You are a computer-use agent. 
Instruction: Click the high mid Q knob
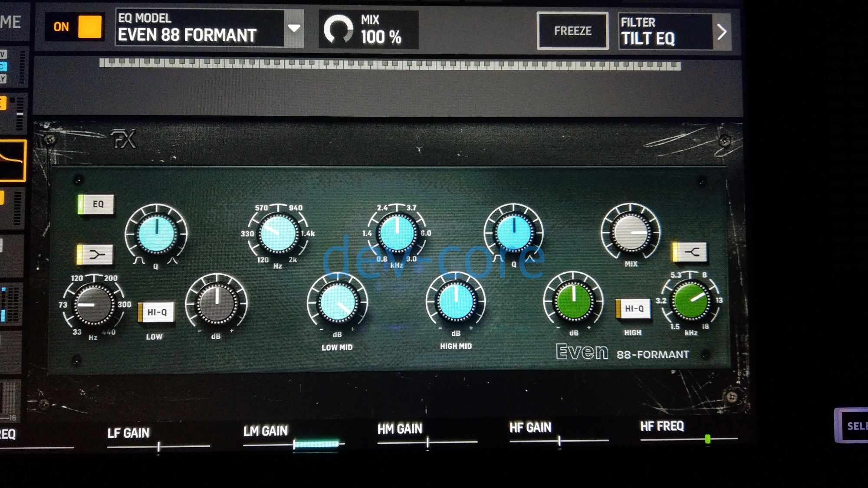coord(514,233)
